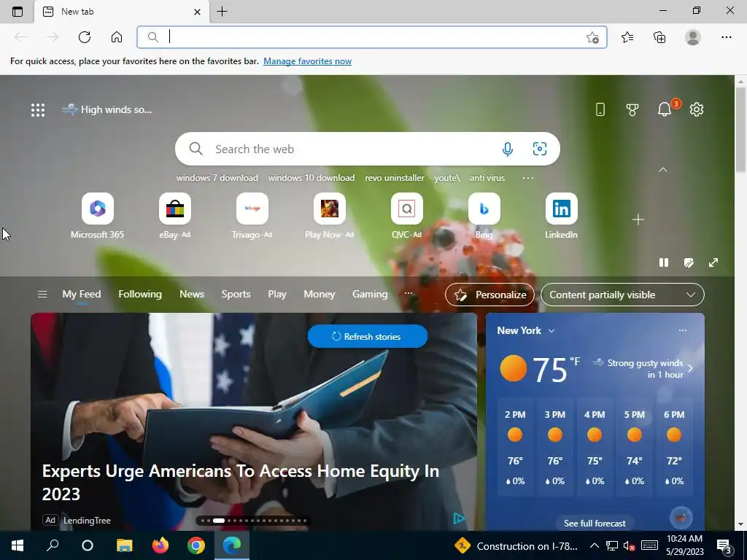Start voice search with the microphone
This screenshot has height=560, width=747.
[508, 149]
